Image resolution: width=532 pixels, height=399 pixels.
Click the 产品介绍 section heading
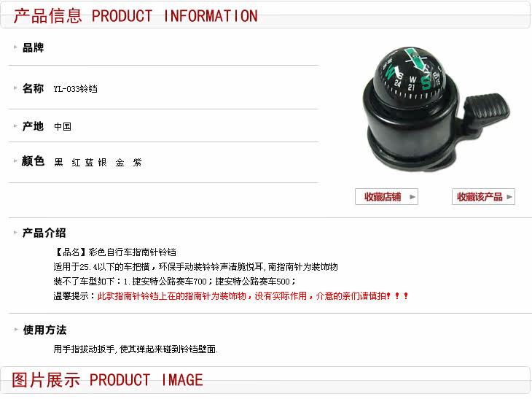tap(44, 233)
